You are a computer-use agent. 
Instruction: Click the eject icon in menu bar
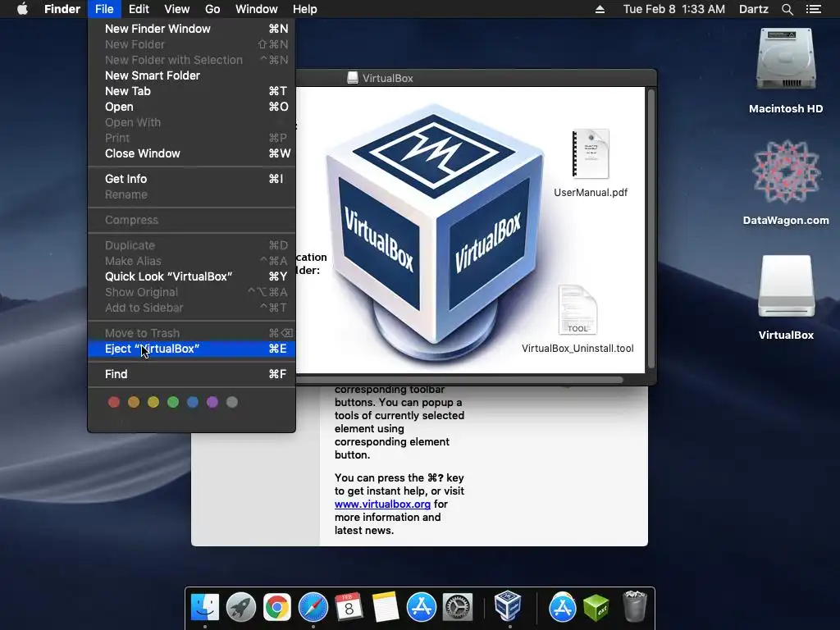(600, 9)
